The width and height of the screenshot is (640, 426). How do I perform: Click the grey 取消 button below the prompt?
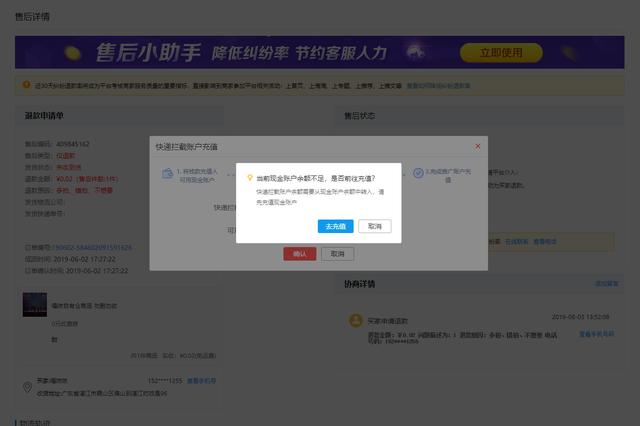pyautogui.click(x=337, y=254)
